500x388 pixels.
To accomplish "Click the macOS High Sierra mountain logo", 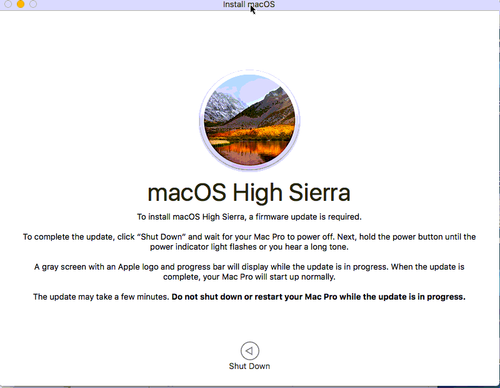I will point(249,121).
